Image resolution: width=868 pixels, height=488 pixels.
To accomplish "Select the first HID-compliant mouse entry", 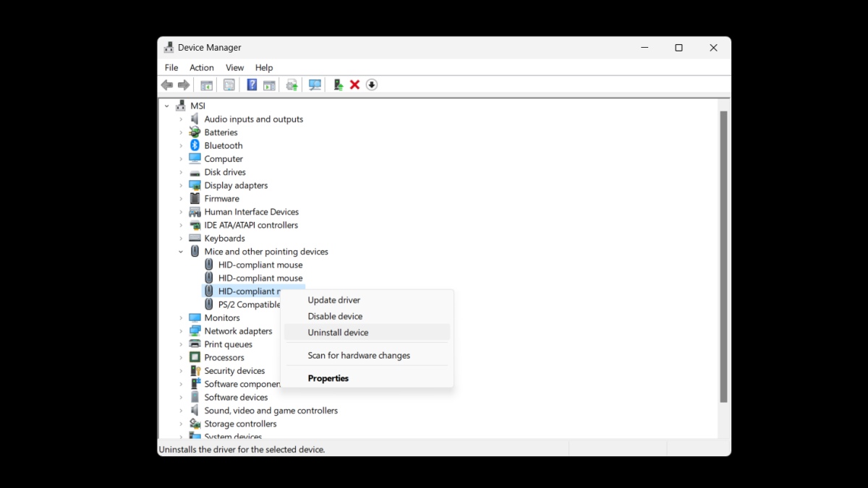I will click(260, 265).
